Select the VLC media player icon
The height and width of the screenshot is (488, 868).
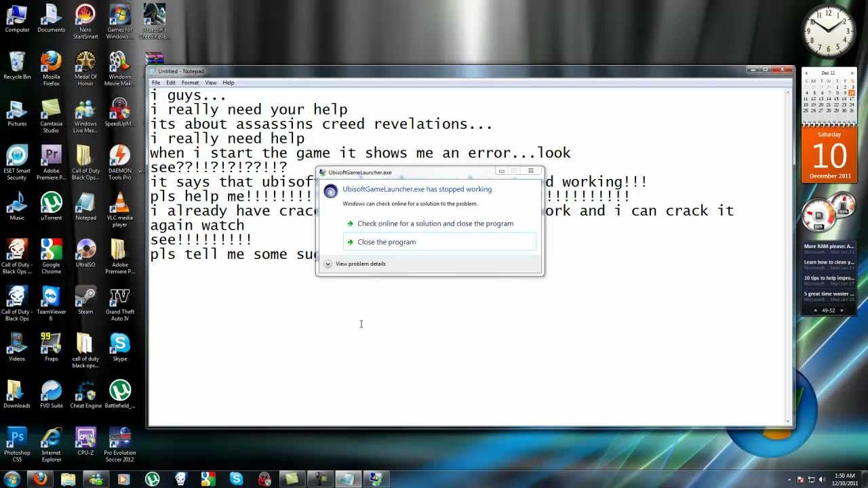pyautogui.click(x=119, y=209)
